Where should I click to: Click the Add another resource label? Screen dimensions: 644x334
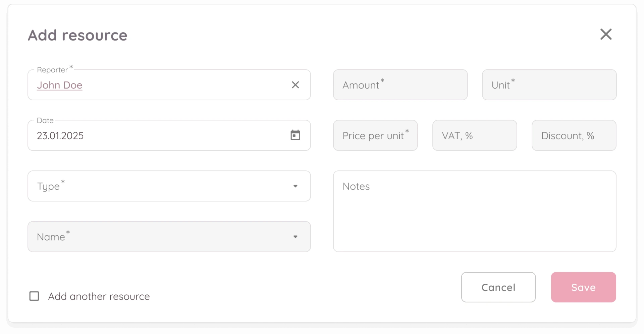click(99, 296)
